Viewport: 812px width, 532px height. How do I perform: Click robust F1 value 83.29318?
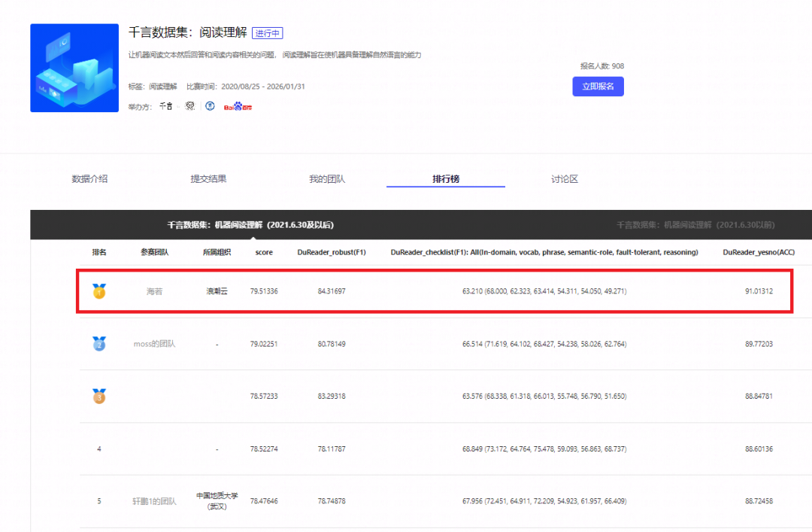pos(332,396)
